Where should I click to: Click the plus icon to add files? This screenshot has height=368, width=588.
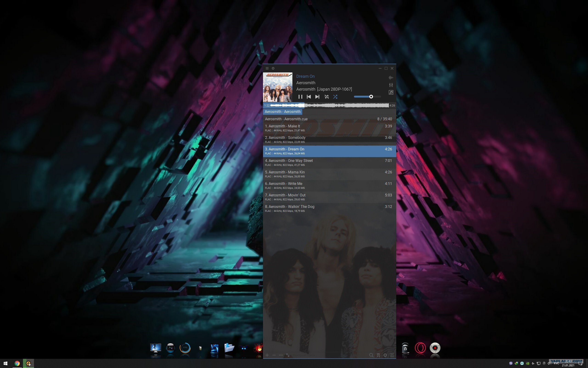pyautogui.click(x=267, y=355)
